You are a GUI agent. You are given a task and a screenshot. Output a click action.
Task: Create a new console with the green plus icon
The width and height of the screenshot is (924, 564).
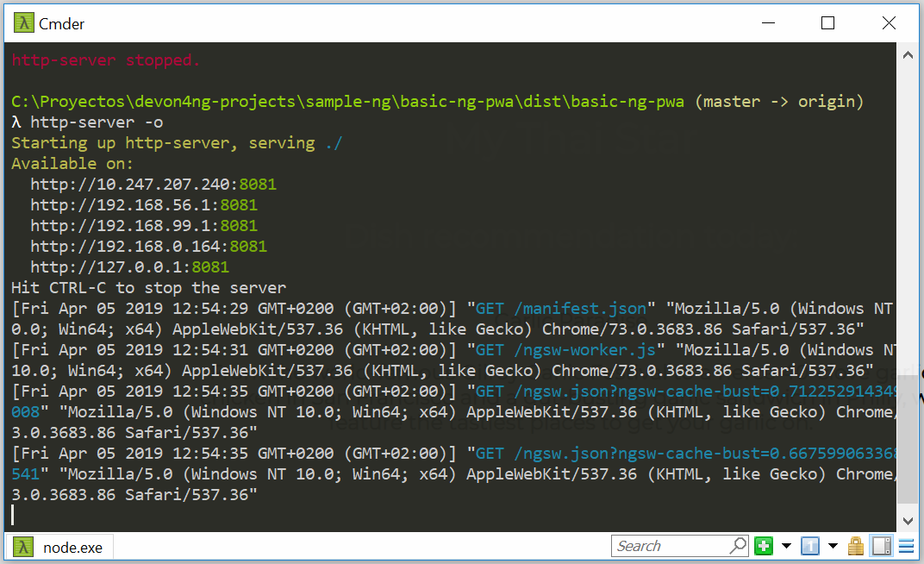point(763,545)
